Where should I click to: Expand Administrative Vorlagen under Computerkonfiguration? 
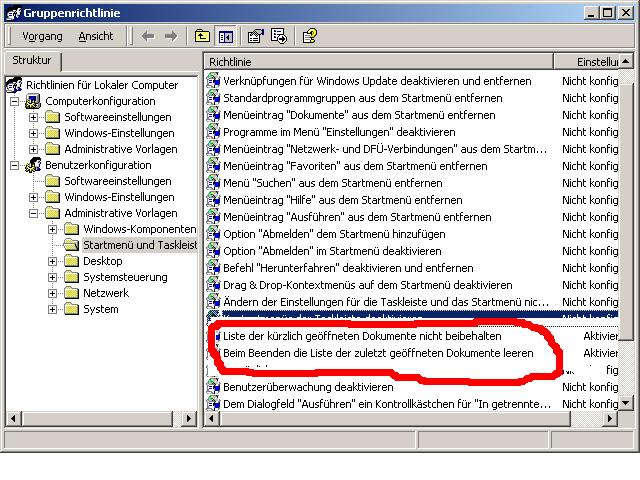coord(33,149)
